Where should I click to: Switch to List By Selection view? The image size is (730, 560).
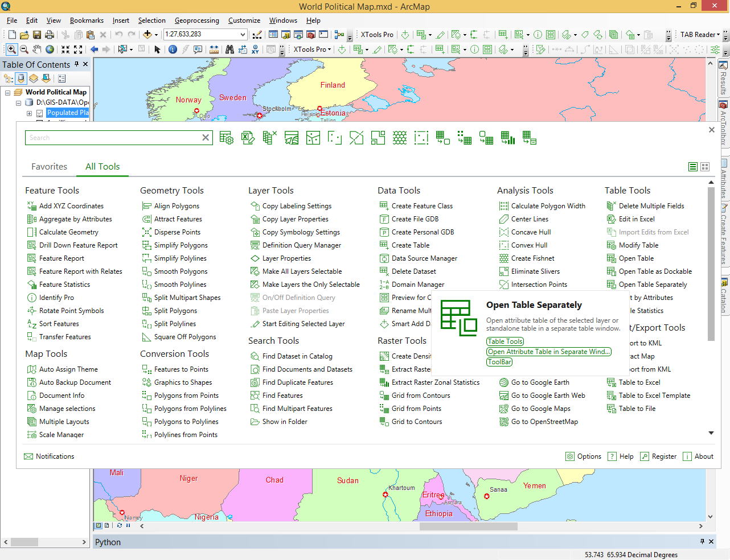pyautogui.click(x=46, y=78)
